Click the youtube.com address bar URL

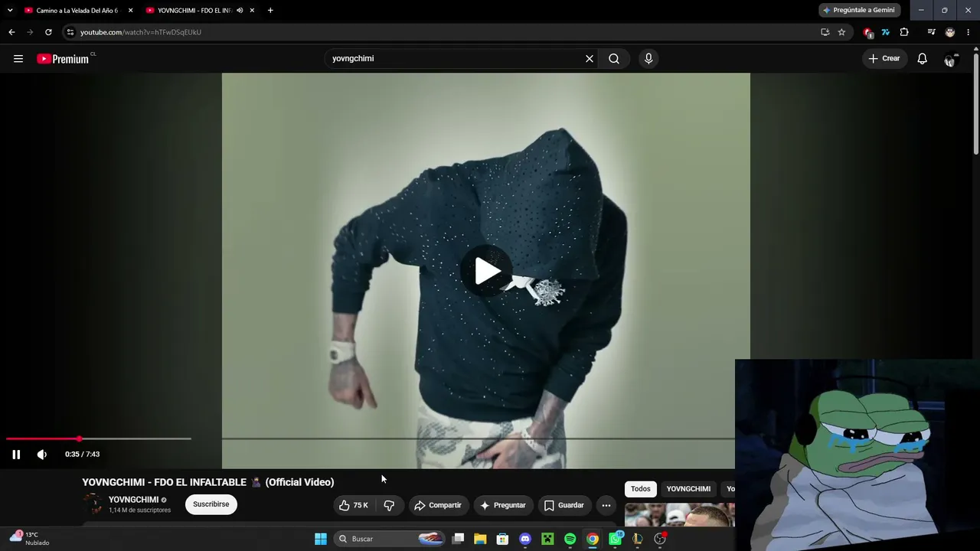pyautogui.click(x=141, y=32)
